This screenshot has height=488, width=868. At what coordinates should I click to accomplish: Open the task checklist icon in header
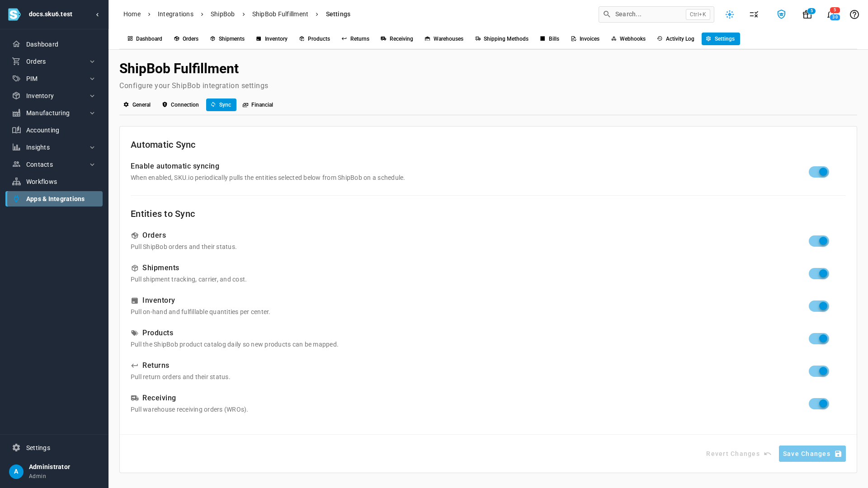pyautogui.click(x=754, y=14)
